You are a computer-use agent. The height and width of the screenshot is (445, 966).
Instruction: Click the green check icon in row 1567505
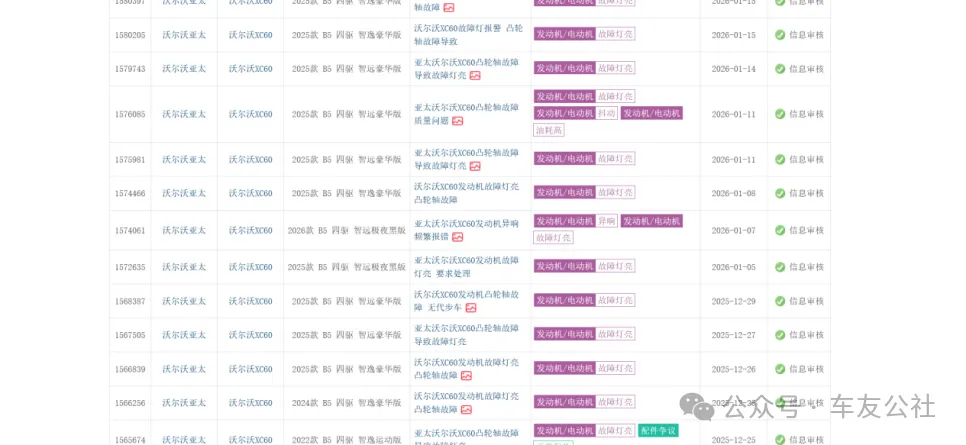point(780,335)
